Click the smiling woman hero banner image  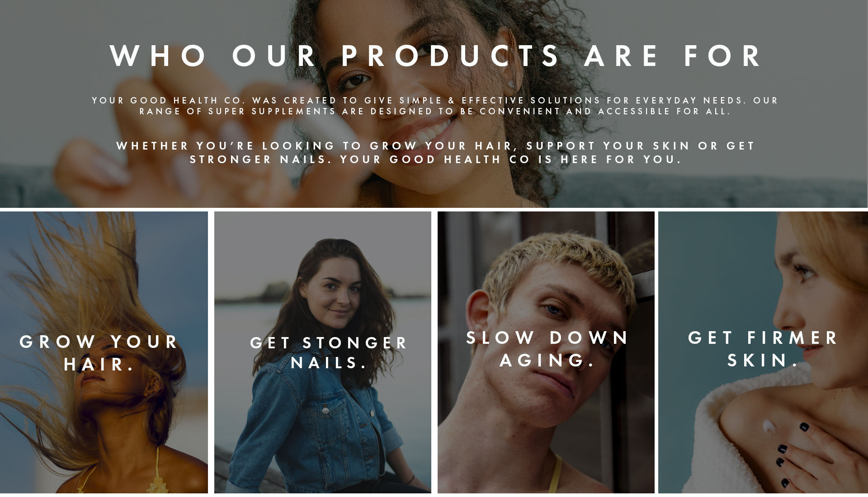click(434, 104)
